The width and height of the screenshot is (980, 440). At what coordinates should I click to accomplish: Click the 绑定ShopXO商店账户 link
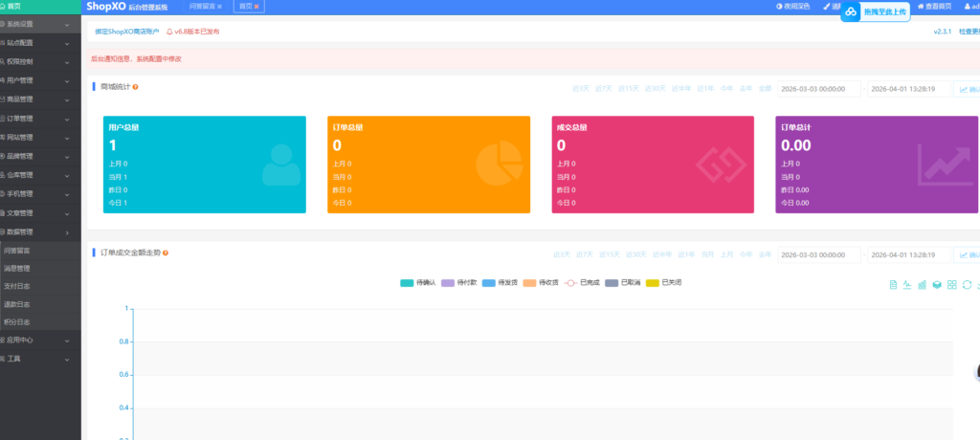coord(126,32)
